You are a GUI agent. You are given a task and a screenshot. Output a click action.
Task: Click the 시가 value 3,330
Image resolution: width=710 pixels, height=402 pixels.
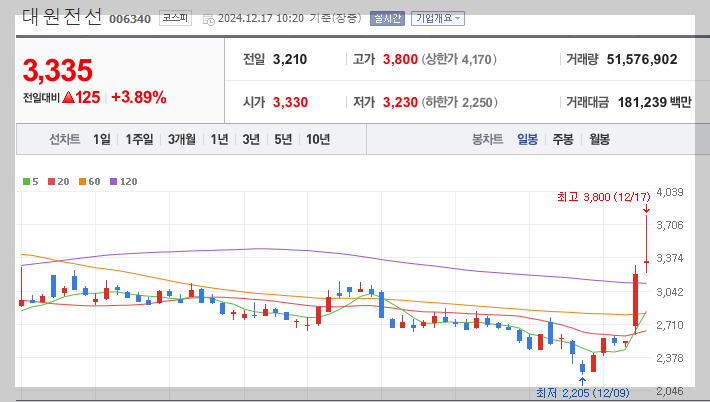point(290,102)
